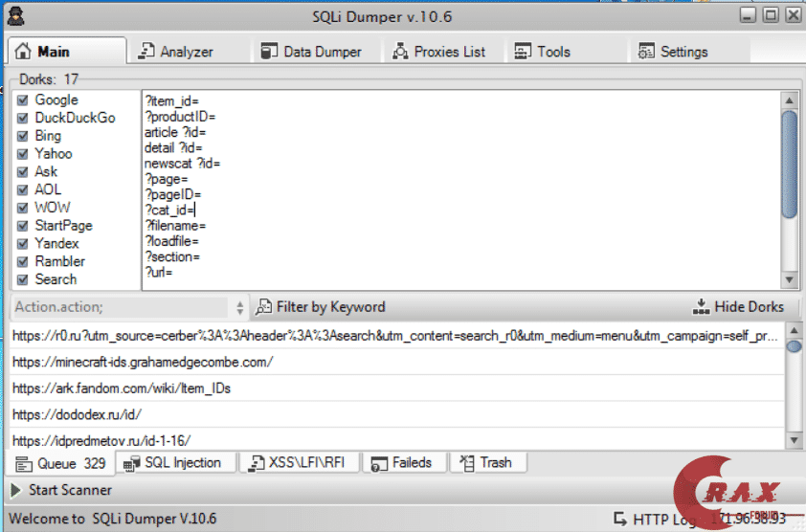Click the HTTP Log arrow icon
This screenshot has height=532, width=806.
pyautogui.click(x=620, y=520)
